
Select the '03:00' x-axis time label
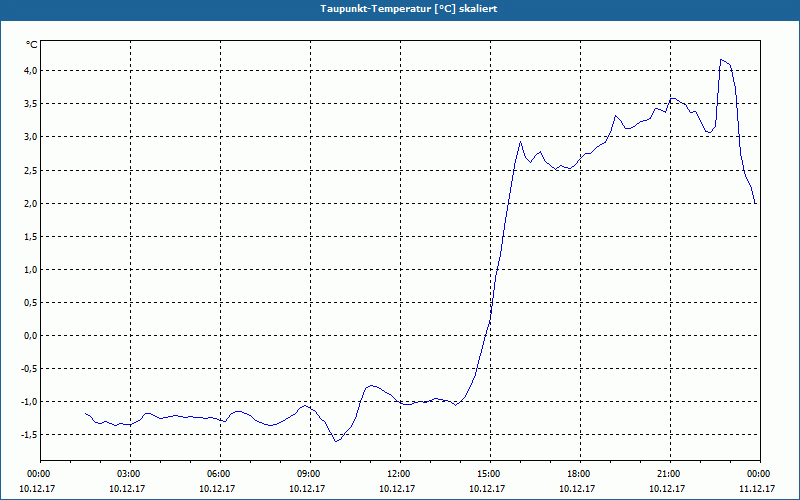pos(128,474)
